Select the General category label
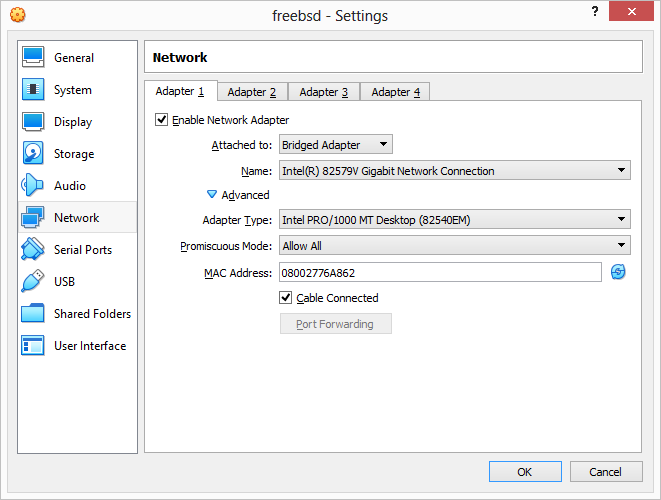661x500 pixels. point(74,58)
